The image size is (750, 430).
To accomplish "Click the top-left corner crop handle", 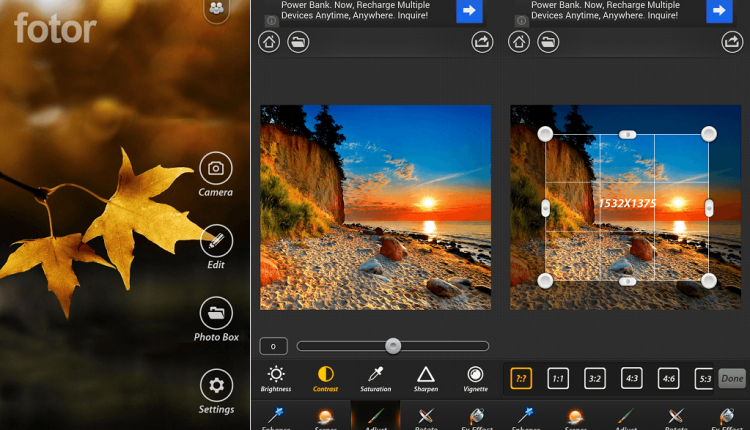I will coord(546,134).
